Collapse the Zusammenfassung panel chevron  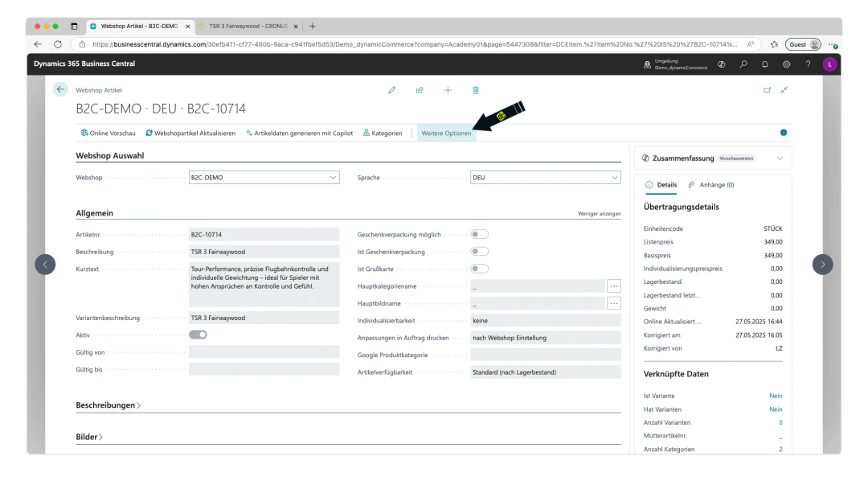(780, 158)
